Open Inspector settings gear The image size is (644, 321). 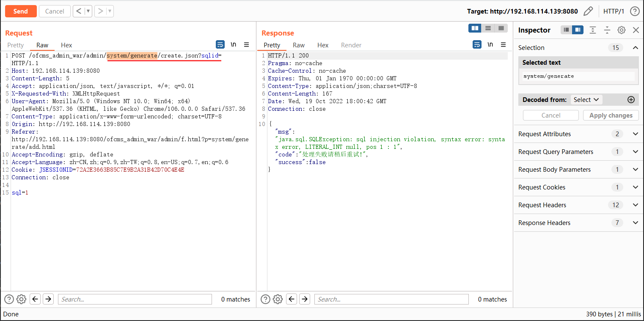[621, 30]
